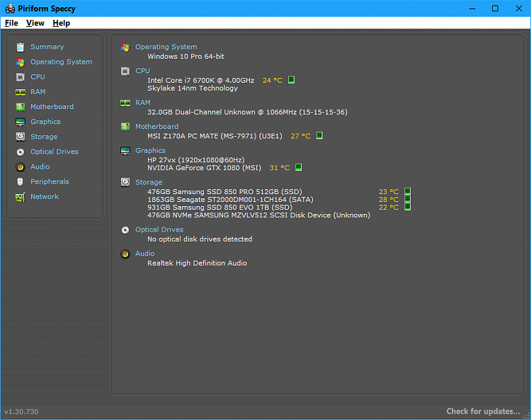Viewport: 531px width, 420px height.
Task: Show Motherboard details from sidebar
Action: [52, 107]
